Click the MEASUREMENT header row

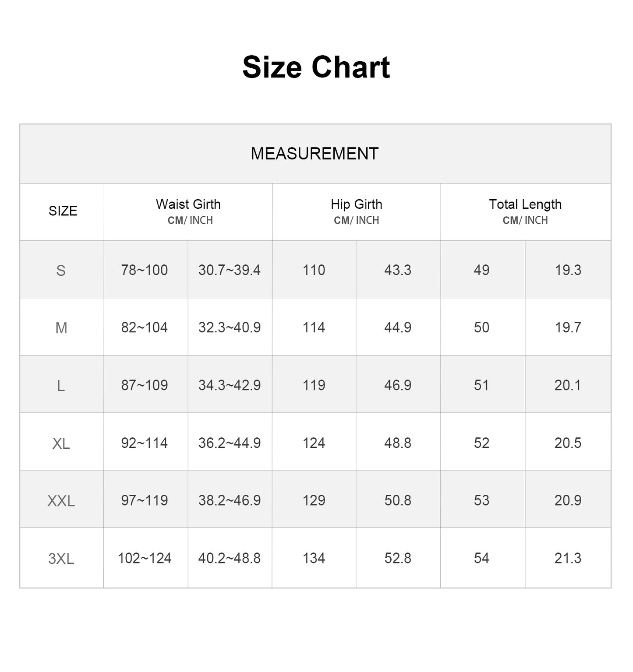pos(315,154)
